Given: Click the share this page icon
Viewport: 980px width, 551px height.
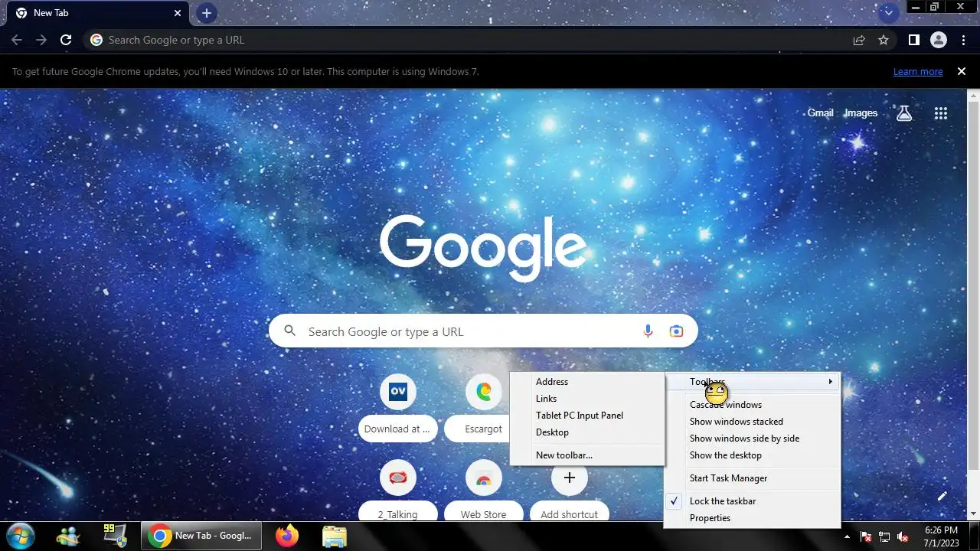Looking at the screenshot, I should pos(859,40).
